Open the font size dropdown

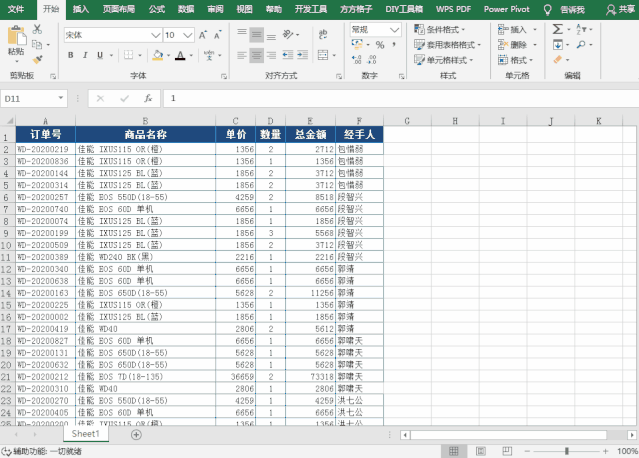click(x=187, y=35)
